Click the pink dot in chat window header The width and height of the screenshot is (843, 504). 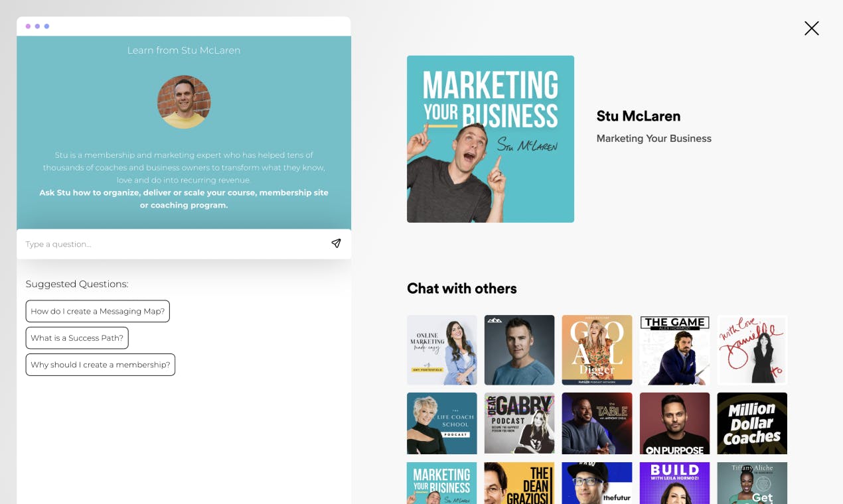pyautogui.click(x=28, y=27)
